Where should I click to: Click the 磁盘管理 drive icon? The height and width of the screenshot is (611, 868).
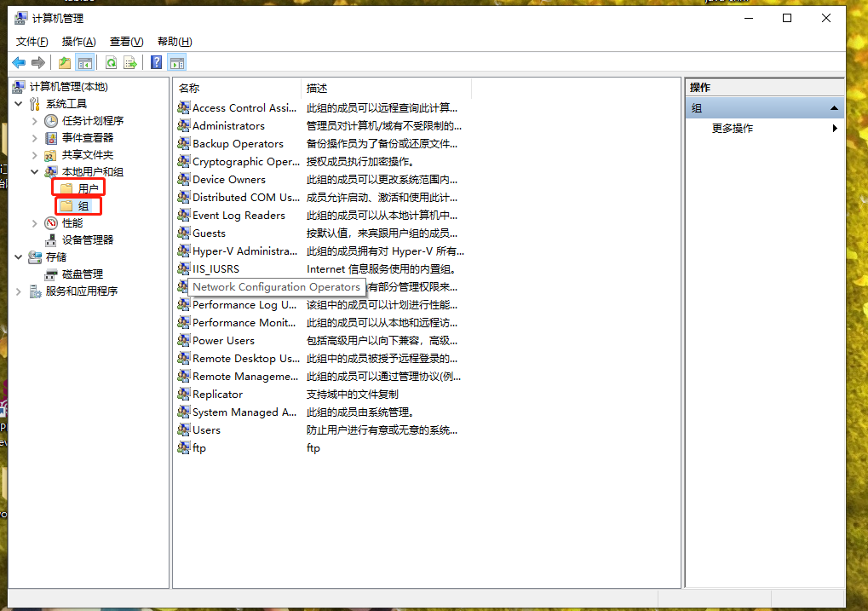pos(51,274)
